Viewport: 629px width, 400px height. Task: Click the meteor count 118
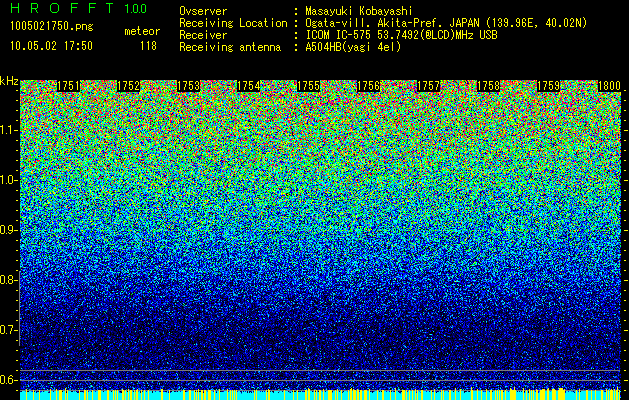[148, 46]
